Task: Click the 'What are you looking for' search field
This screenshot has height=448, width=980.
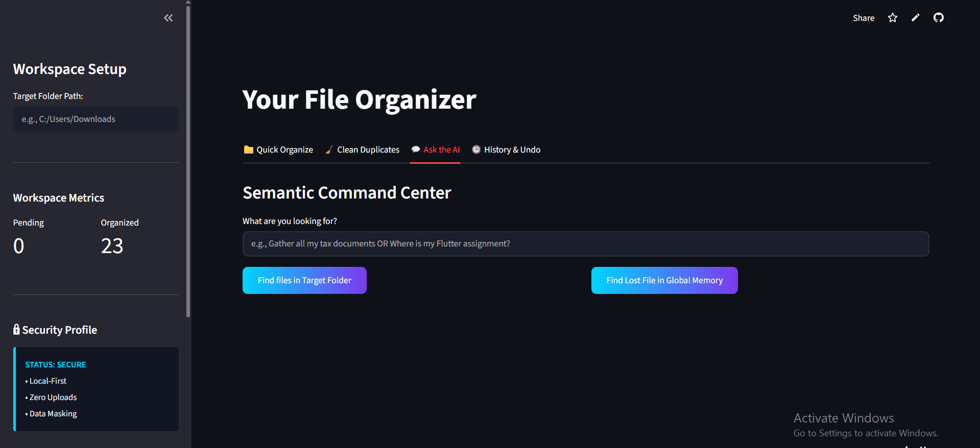Action: (x=586, y=244)
